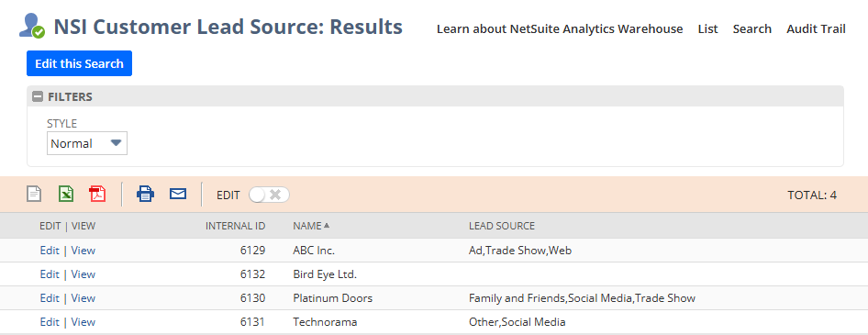This screenshot has width=868, height=335.
Task: View the Platinum Doors record
Action: coord(83,298)
